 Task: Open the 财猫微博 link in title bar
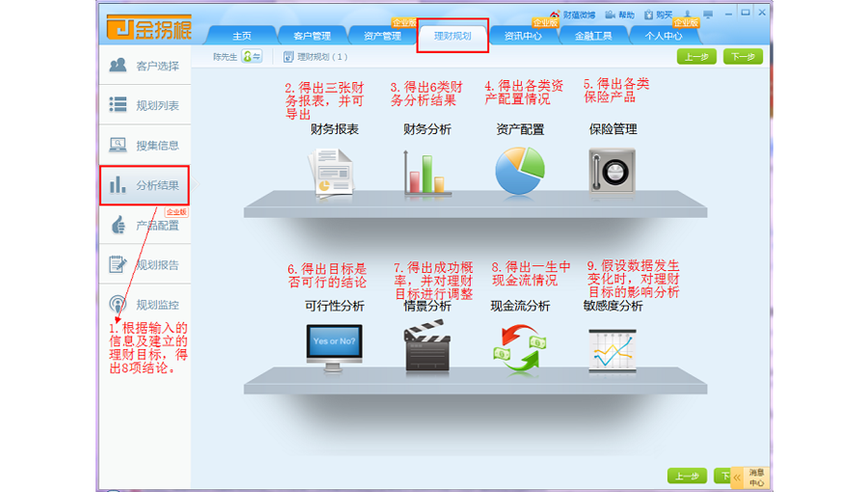(x=573, y=15)
